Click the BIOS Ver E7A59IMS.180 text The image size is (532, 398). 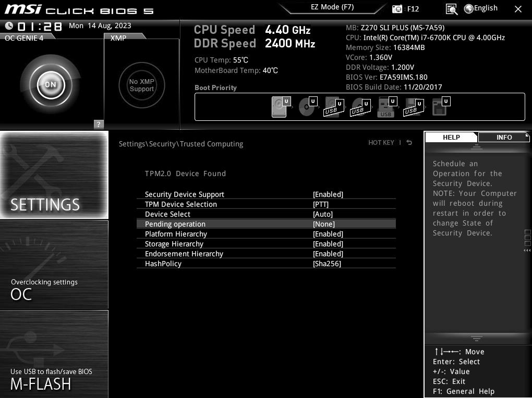click(386, 77)
